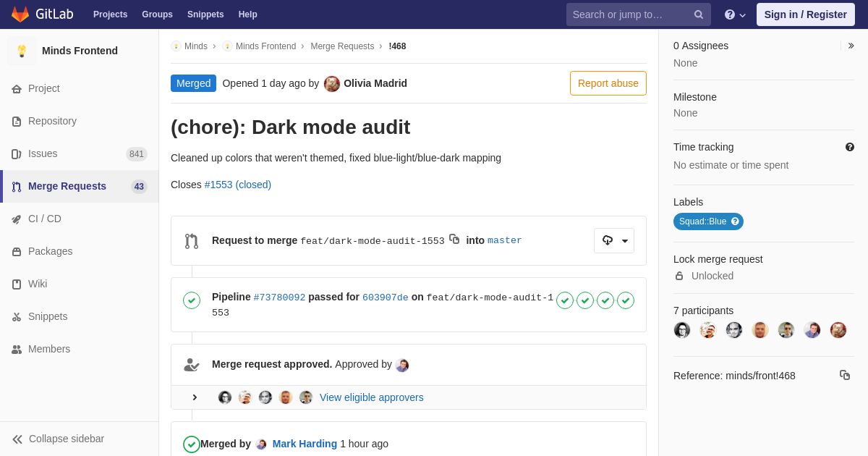Click the Squad::Blue label badge
This screenshot has width=868, height=456.
[708, 221]
